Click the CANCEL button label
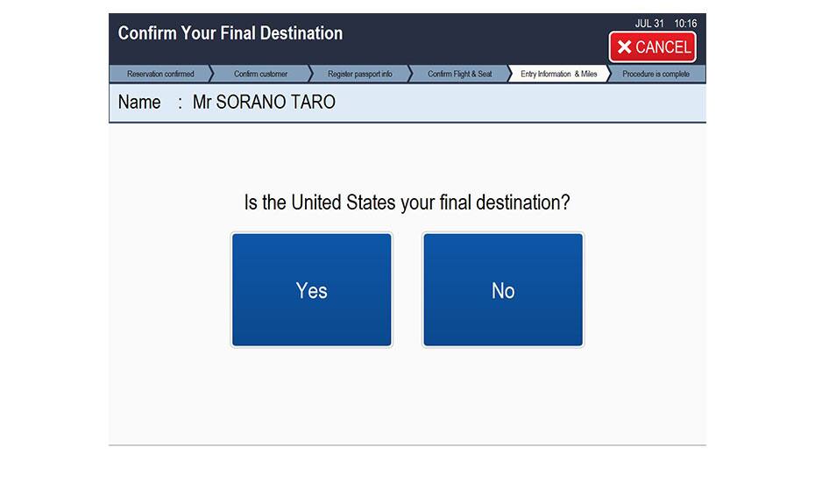 coord(663,47)
